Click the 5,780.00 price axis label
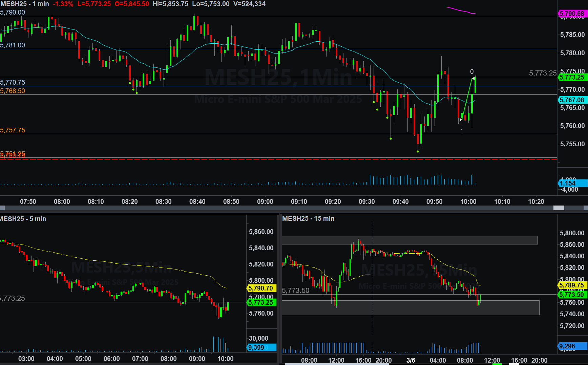 [572, 53]
